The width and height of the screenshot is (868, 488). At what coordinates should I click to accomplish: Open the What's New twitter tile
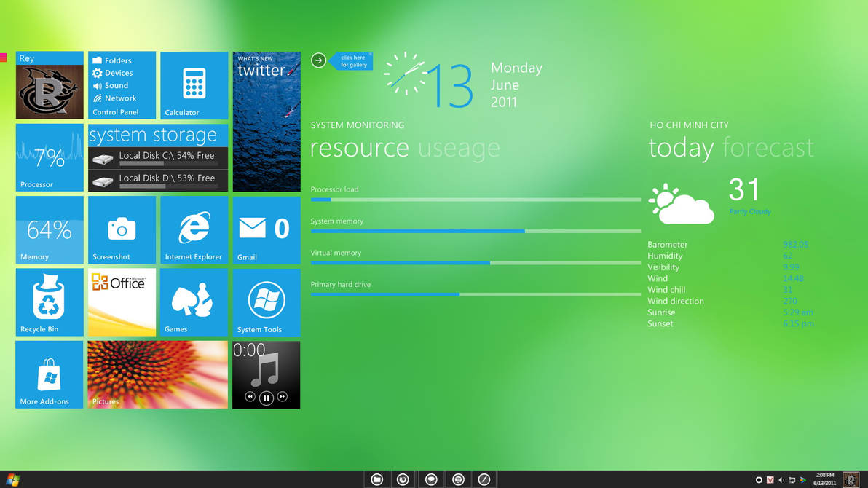point(267,122)
